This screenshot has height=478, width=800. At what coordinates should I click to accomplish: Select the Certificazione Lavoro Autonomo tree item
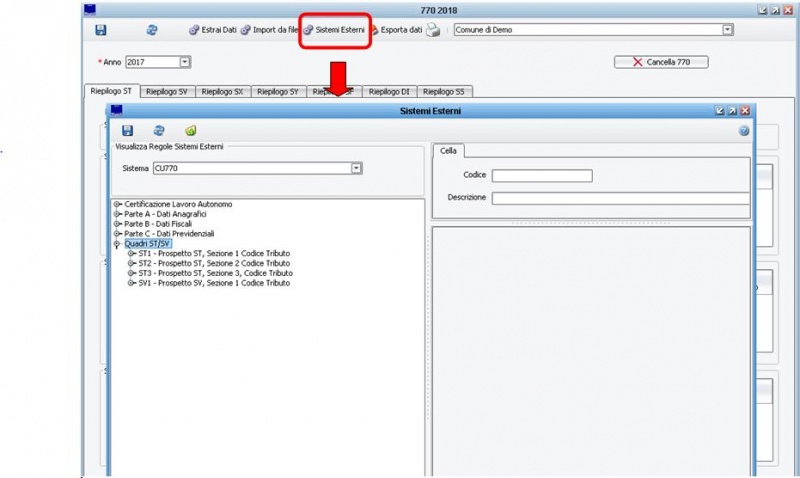178,204
